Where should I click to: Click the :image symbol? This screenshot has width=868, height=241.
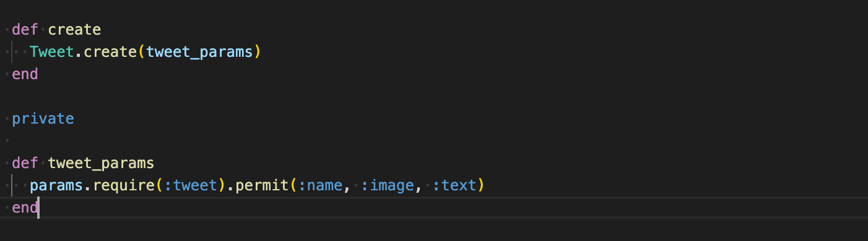388,185
